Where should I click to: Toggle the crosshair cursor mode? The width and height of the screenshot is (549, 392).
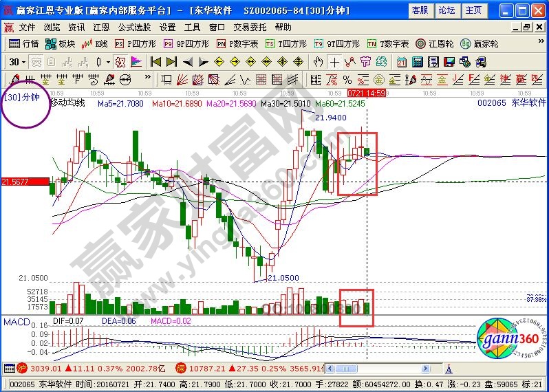click(334, 62)
